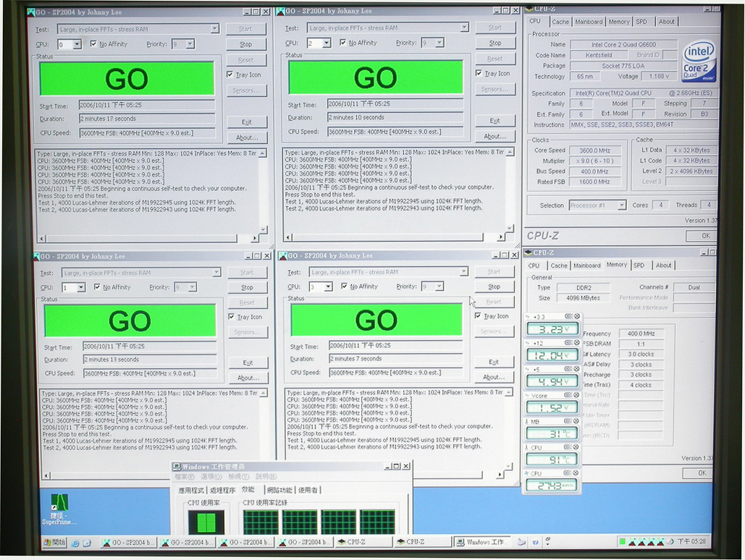Close the +3.3 voltage gadget
Screen dimensions: 745x560
(x=577, y=316)
